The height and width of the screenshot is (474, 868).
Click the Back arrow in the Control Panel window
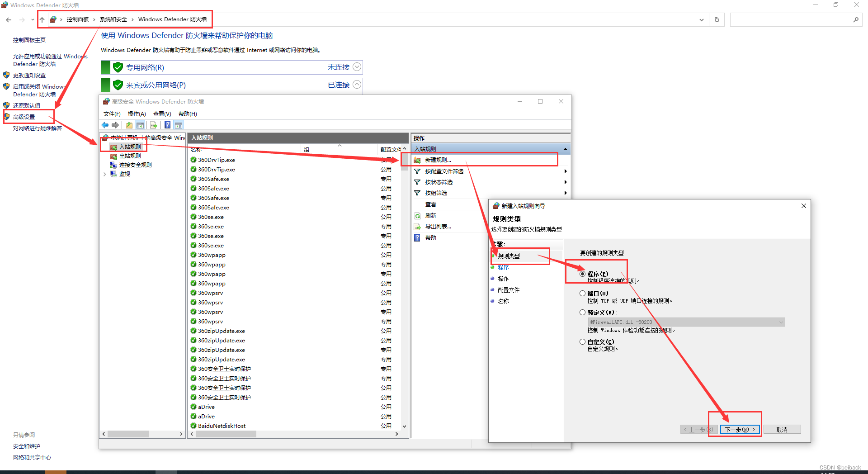9,20
